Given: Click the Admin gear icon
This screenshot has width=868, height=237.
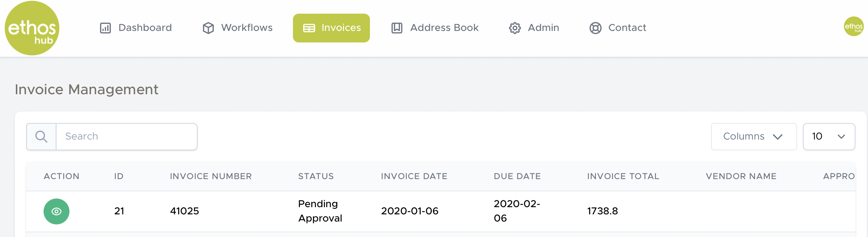Looking at the screenshot, I should 515,28.
